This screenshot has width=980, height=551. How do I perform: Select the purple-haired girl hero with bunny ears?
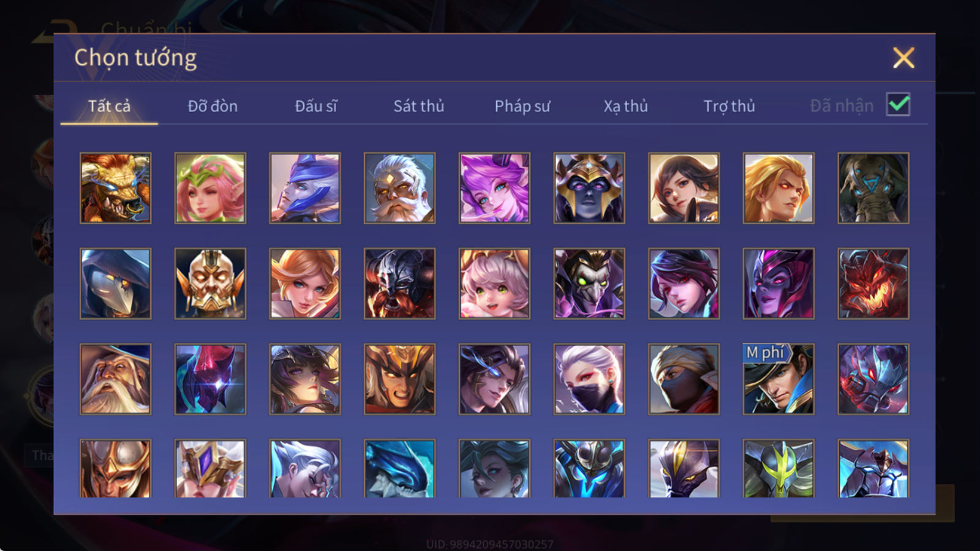(x=494, y=188)
